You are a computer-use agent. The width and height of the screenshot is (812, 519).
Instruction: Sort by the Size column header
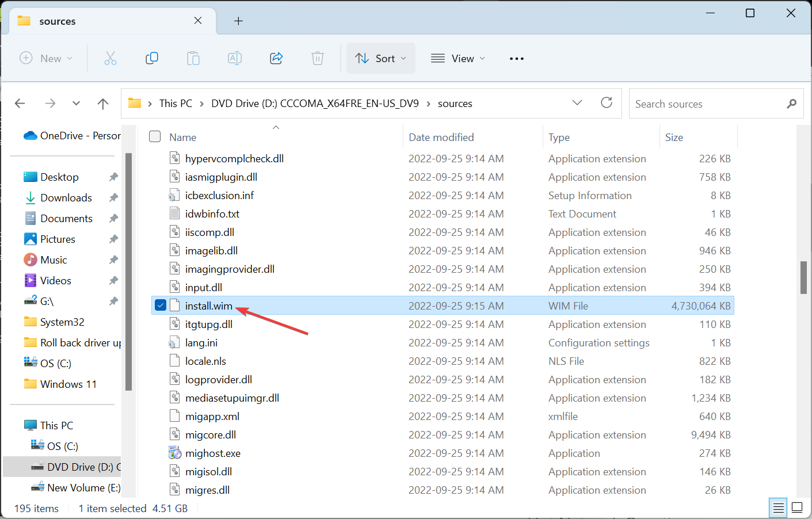674,138
